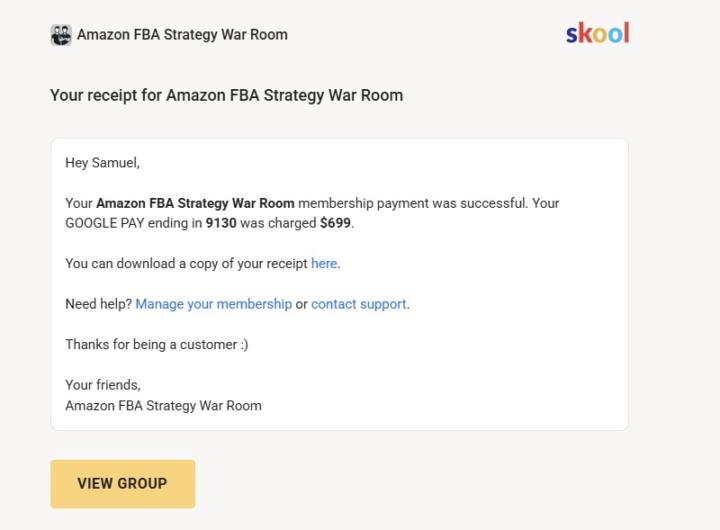The image size is (720, 530).
Task: Click "membership payment was successful" text
Action: click(x=412, y=203)
